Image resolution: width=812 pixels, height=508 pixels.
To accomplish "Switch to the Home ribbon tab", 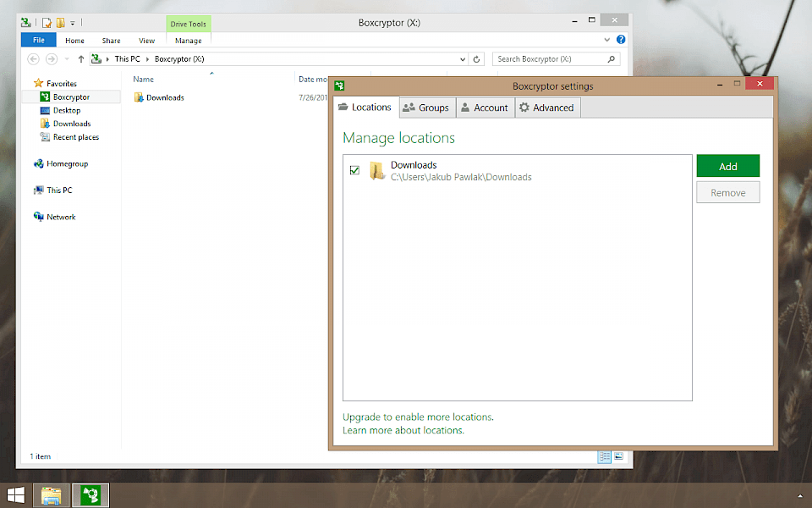I will [x=74, y=41].
